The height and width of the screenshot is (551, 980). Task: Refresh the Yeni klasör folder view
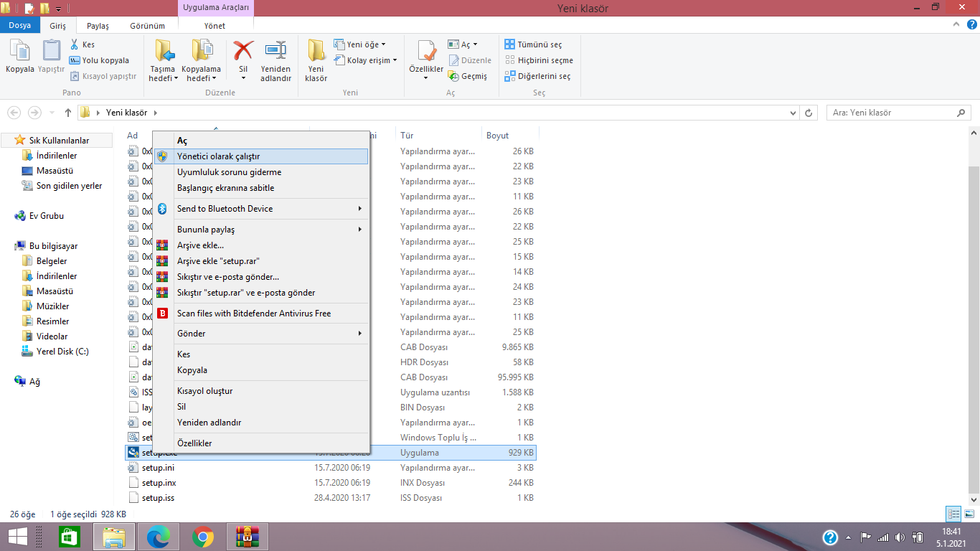809,113
